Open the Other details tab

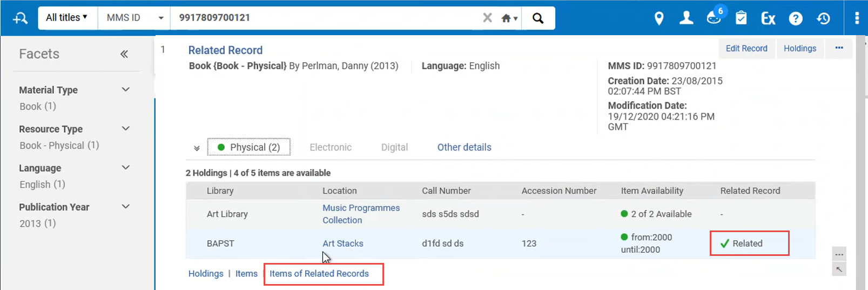tap(465, 147)
